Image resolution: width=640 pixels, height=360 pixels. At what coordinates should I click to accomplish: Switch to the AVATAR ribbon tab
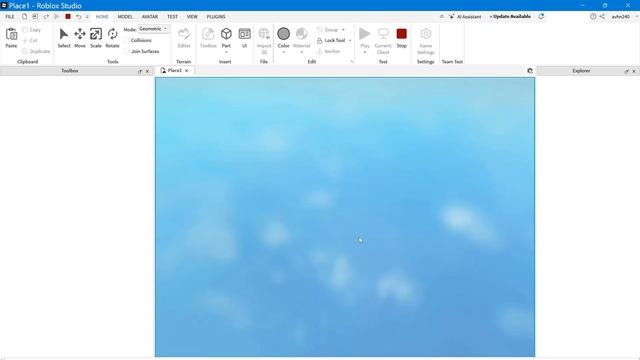[150, 17]
